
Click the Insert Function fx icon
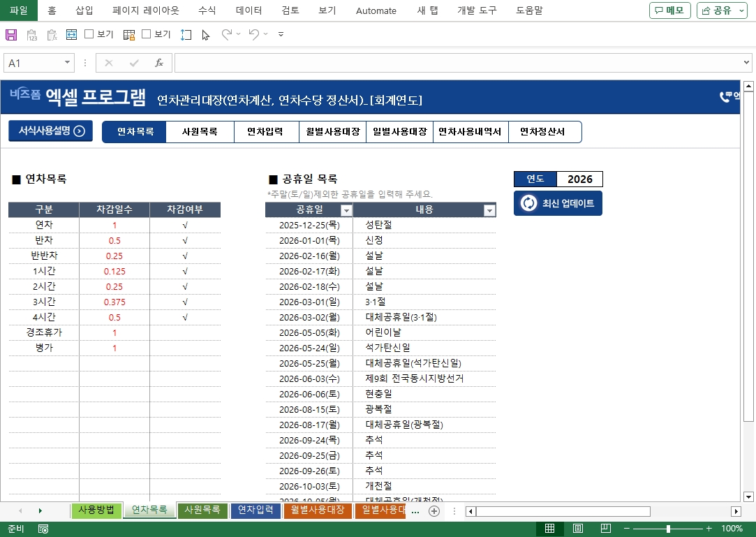point(159,63)
